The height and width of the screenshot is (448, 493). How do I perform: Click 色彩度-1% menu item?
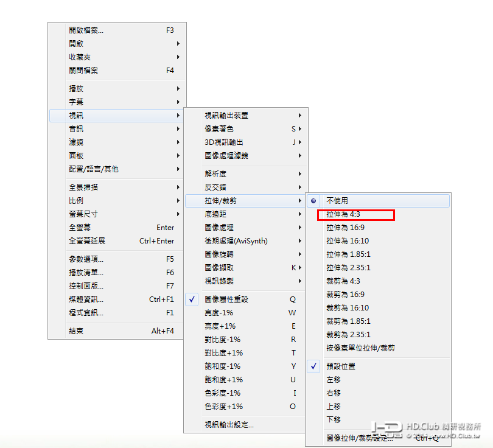tap(244, 393)
